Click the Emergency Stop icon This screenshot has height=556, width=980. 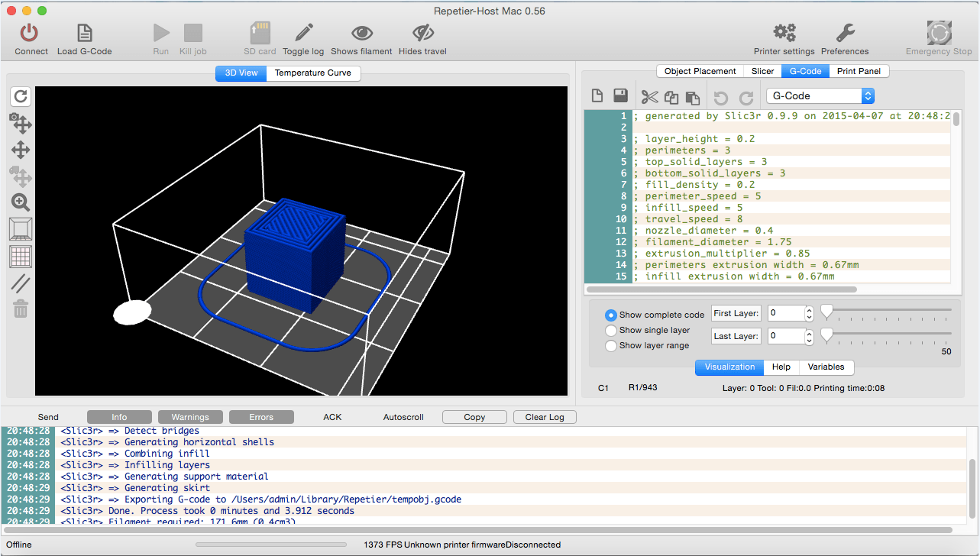point(939,33)
